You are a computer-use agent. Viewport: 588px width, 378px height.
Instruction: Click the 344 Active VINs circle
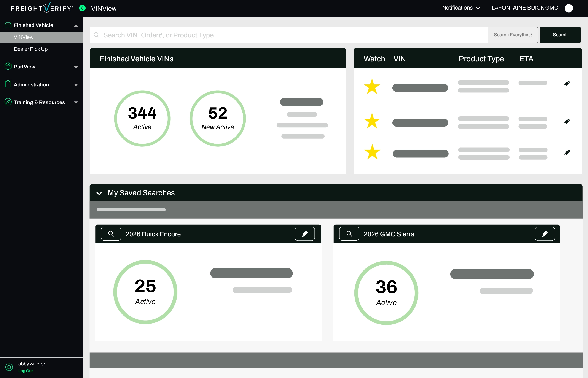point(142,119)
